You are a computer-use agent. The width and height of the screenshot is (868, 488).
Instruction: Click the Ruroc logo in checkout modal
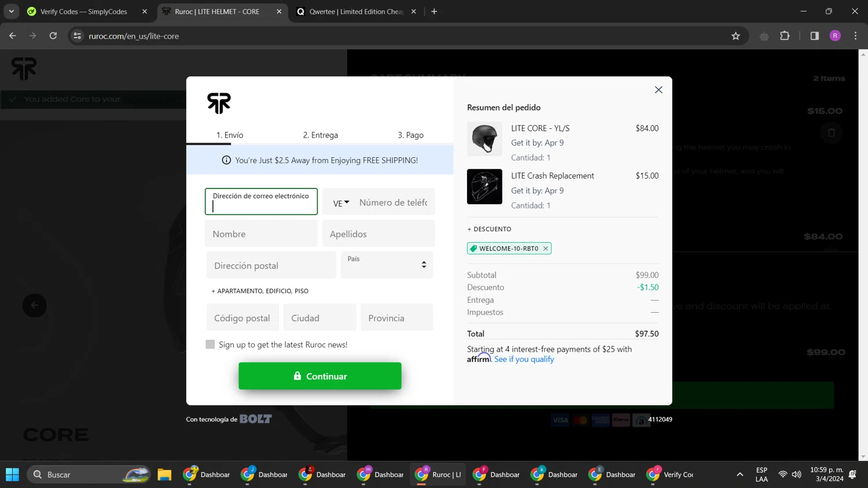(x=219, y=103)
